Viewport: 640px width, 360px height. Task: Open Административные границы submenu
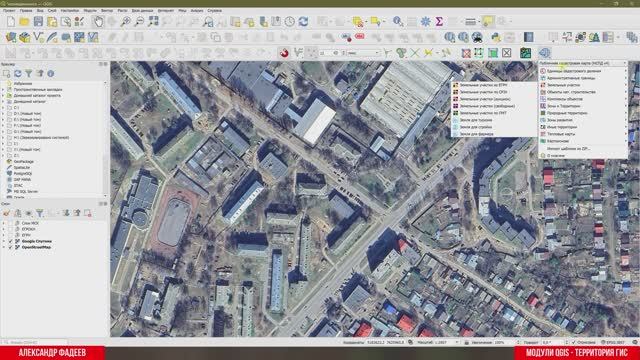coord(583,78)
